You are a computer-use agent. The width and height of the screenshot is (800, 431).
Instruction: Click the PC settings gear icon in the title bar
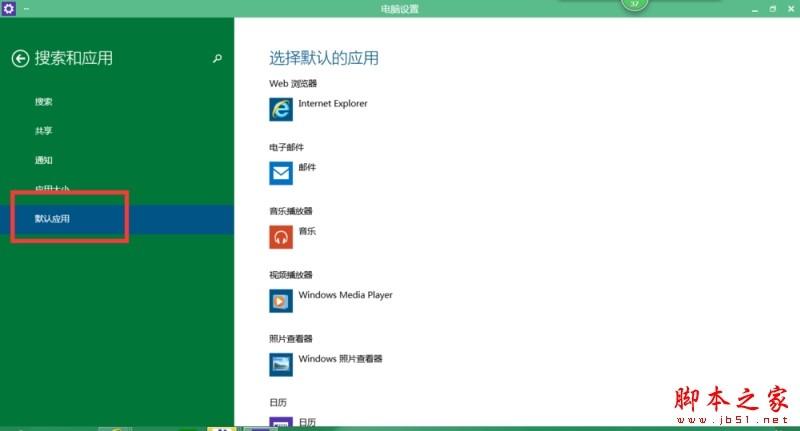[x=9, y=8]
